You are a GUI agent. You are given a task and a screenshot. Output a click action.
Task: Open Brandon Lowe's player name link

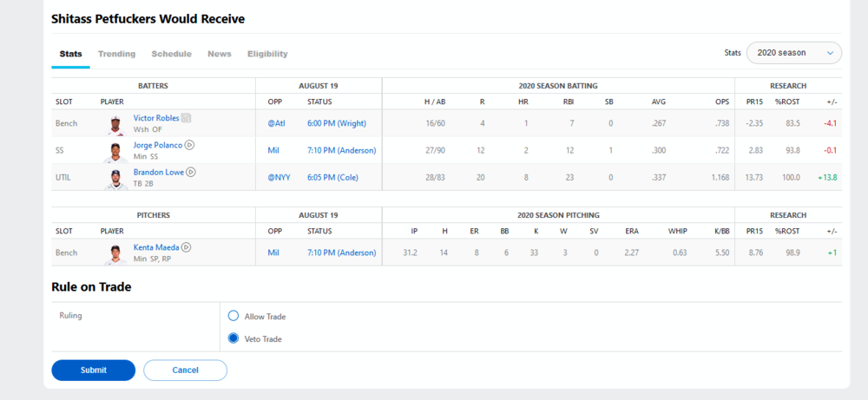coord(158,172)
